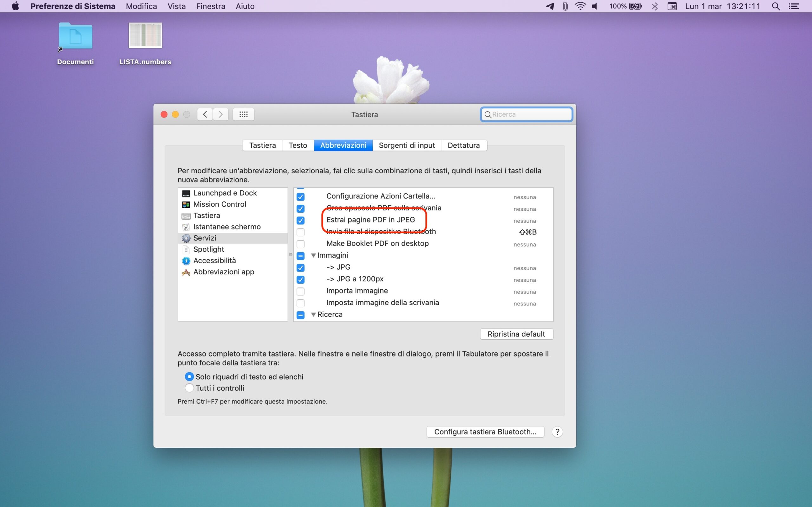Click the Launchpad e Dock sidebar icon
This screenshot has height=507, width=812.
pos(186,193)
